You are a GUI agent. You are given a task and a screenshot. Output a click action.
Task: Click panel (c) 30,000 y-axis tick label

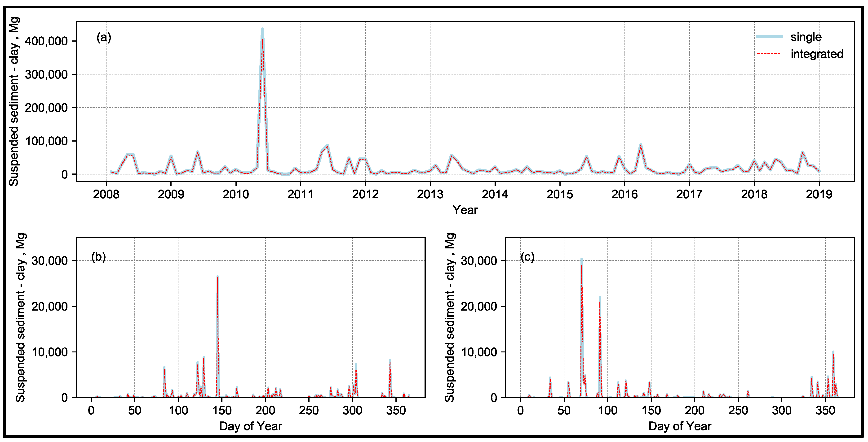479,260
